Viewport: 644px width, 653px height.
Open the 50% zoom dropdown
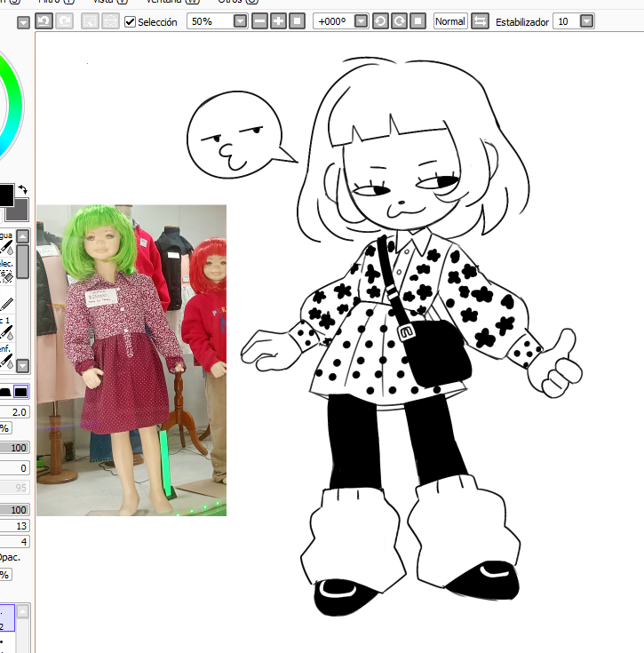coord(240,20)
